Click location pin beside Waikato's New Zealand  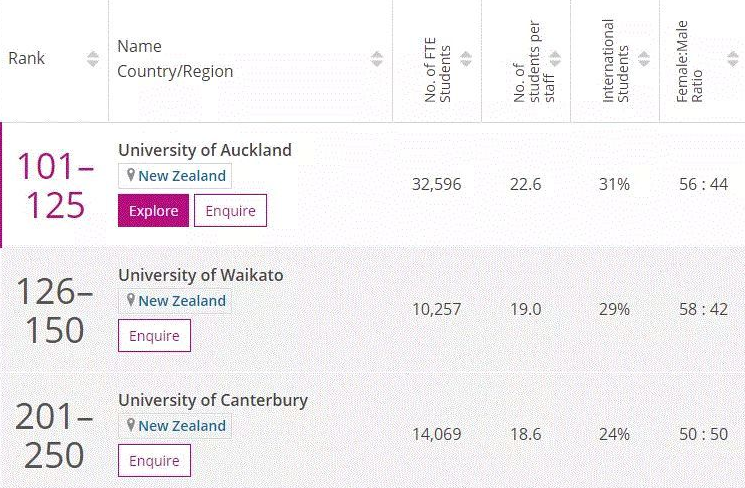[131, 300]
